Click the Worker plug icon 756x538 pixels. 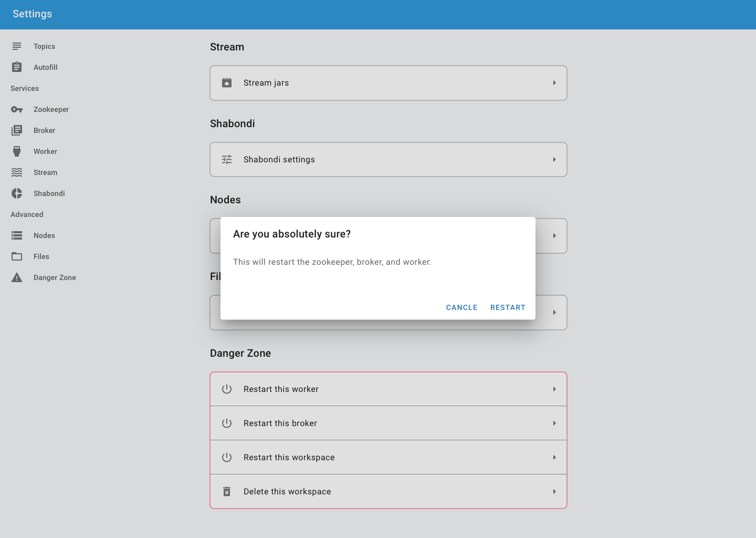[17, 151]
